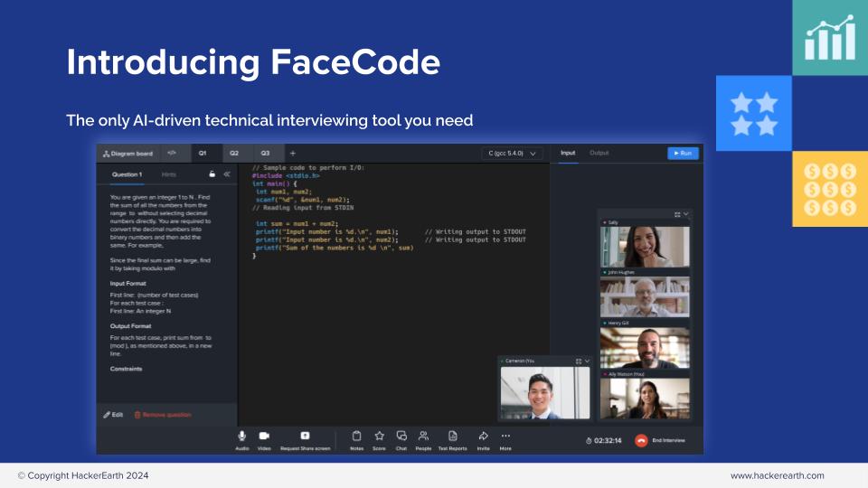
Task: Open the People participants icon
Action: click(x=423, y=436)
